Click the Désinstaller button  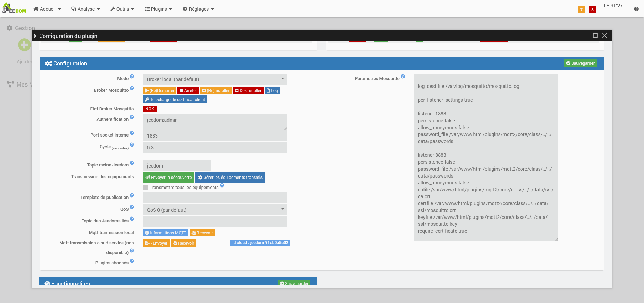tap(248, 91)
